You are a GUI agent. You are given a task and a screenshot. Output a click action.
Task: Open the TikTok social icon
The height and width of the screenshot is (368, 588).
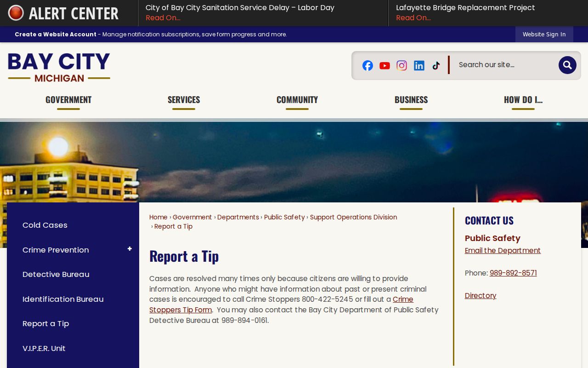pyautogui.click(x=436, y=65)
